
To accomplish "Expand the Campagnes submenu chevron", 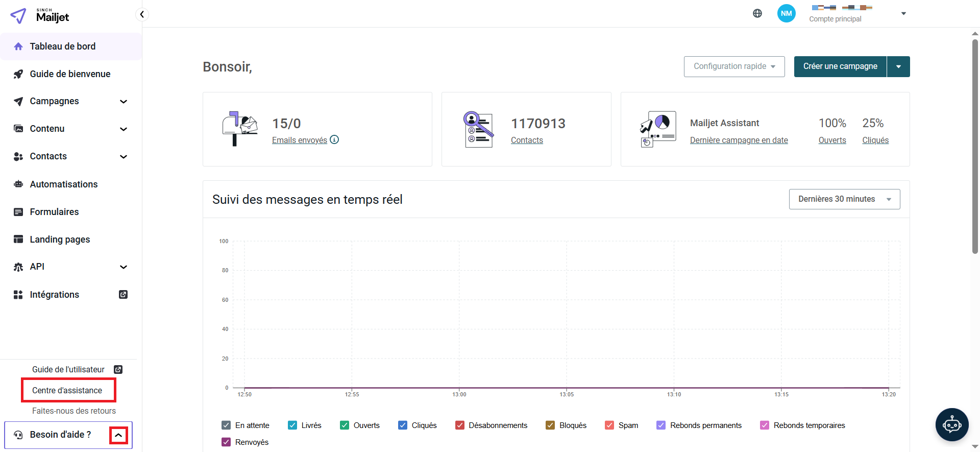I will (x=123, y=102).
